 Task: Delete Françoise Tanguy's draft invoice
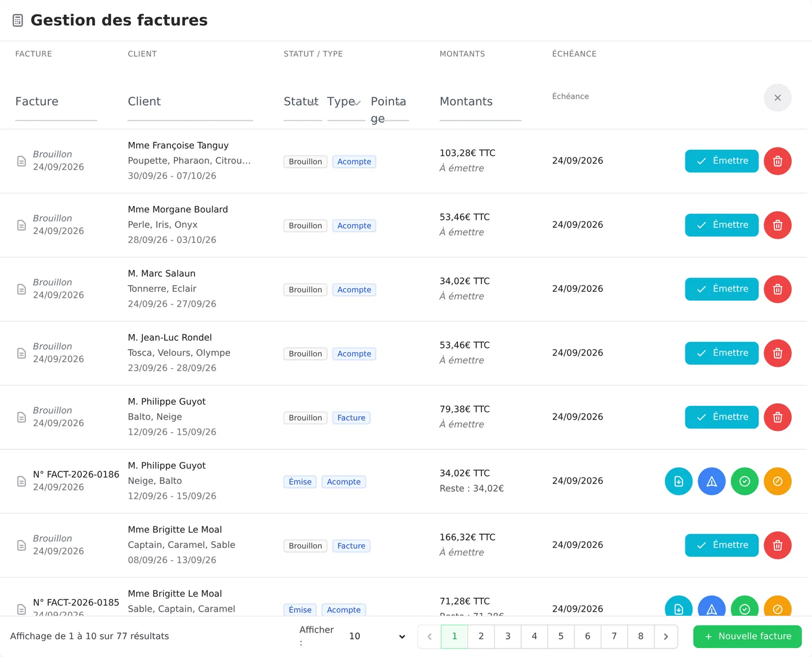click(x=777, y=161)
